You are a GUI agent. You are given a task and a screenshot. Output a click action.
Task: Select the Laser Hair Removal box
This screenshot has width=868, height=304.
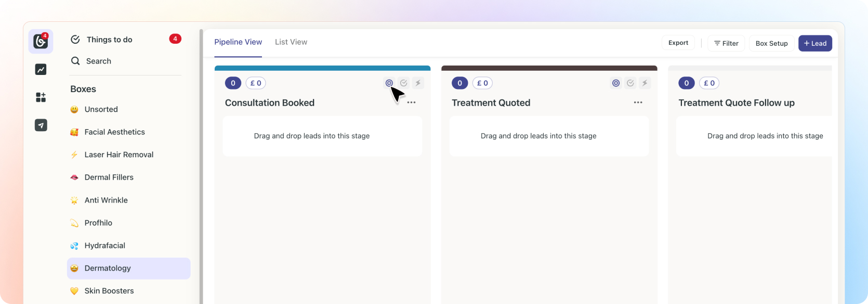119,155
